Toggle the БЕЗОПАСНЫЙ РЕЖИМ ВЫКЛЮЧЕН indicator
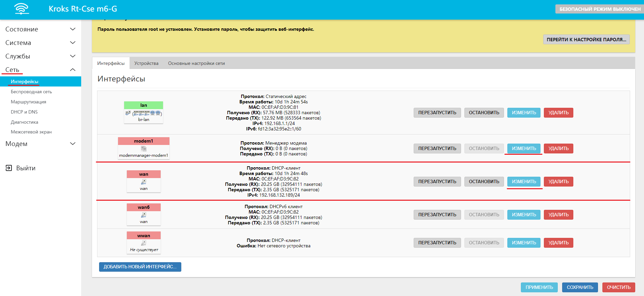The image size is (644, 296). [x=599, y=9]
